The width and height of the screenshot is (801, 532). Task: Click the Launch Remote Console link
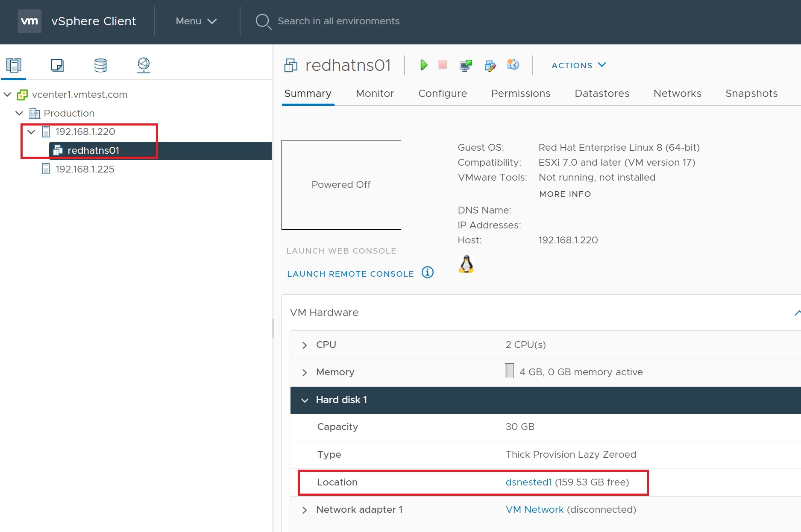[350, 274]
